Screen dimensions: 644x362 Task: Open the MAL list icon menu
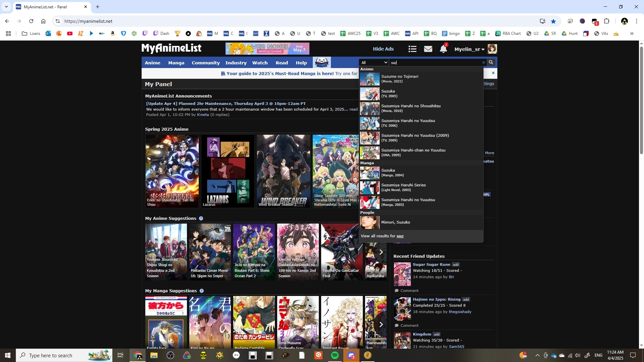412,49
